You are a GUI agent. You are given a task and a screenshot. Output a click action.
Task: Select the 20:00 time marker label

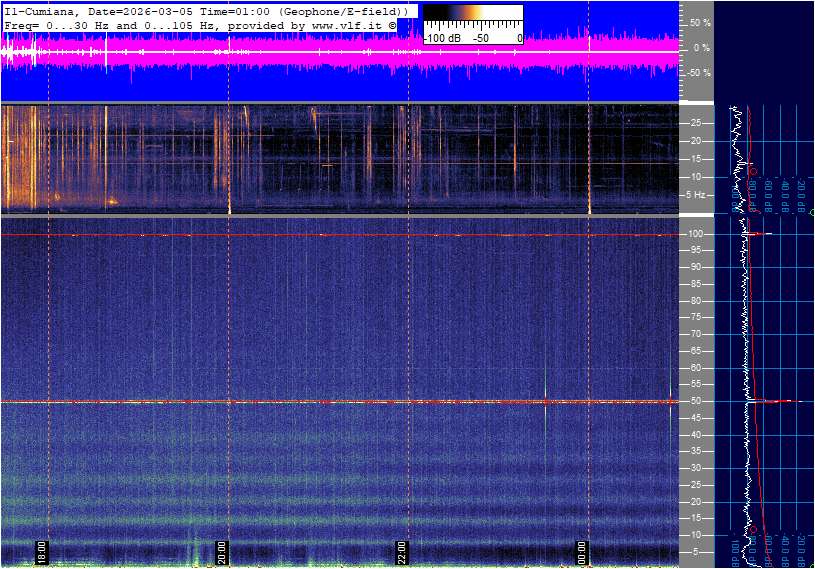(222, 553)
